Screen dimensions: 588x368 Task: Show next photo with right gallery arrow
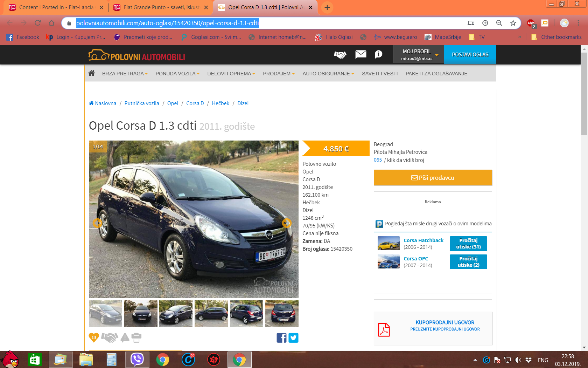287,223
